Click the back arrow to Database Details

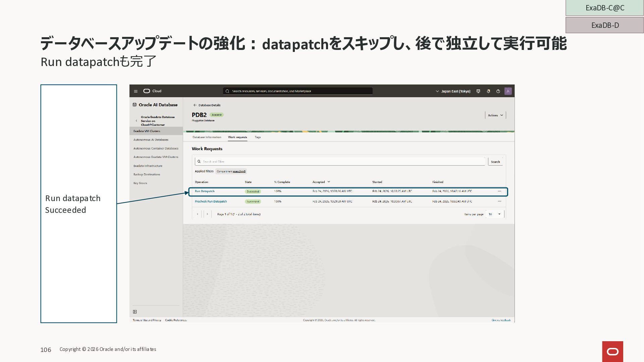click(x=195, y=105)
